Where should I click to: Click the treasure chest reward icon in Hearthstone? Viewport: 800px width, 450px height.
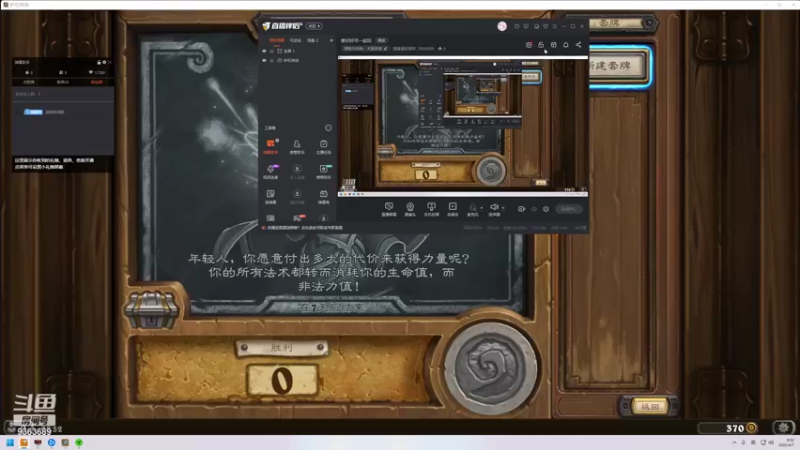point(152,310)
